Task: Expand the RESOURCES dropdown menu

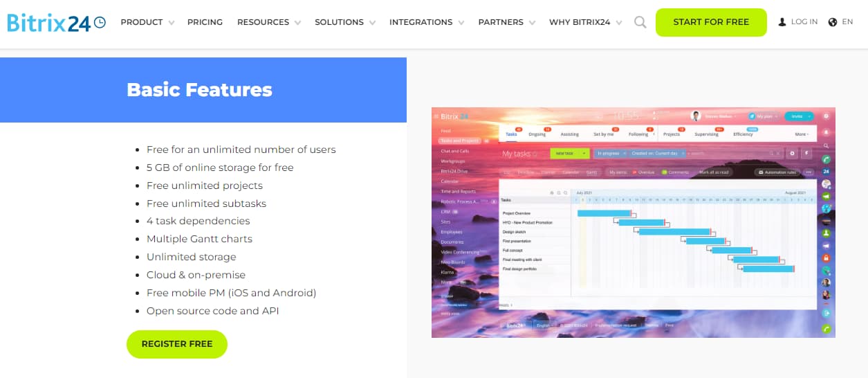Action: (269, 22)
